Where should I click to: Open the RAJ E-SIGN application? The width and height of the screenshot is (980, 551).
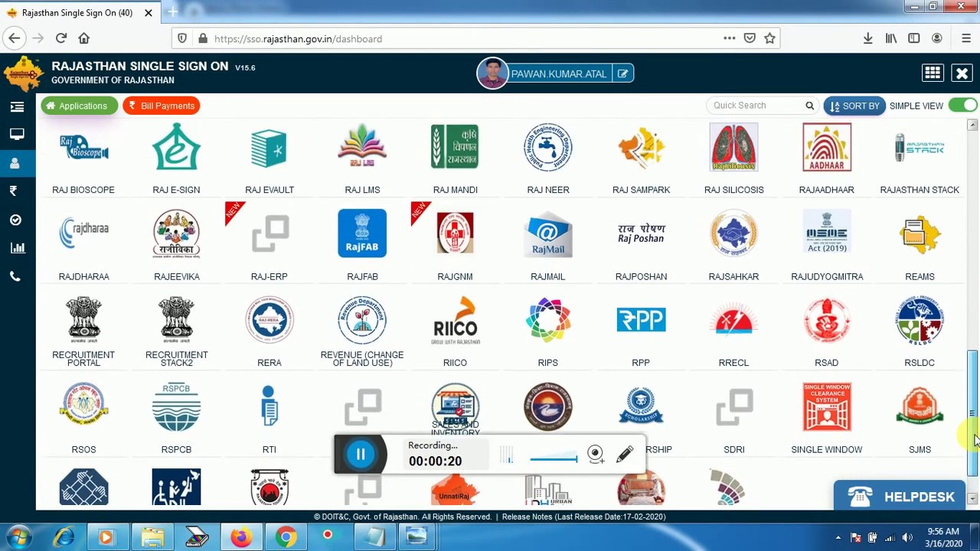(x=176, y=147)
